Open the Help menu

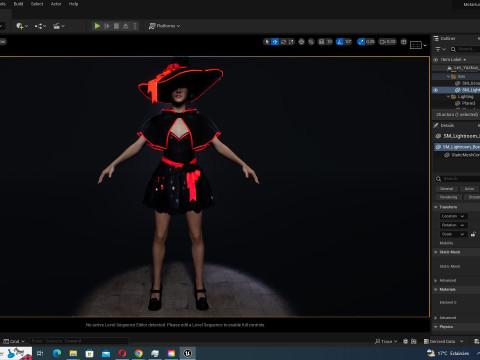coord(73,4)
